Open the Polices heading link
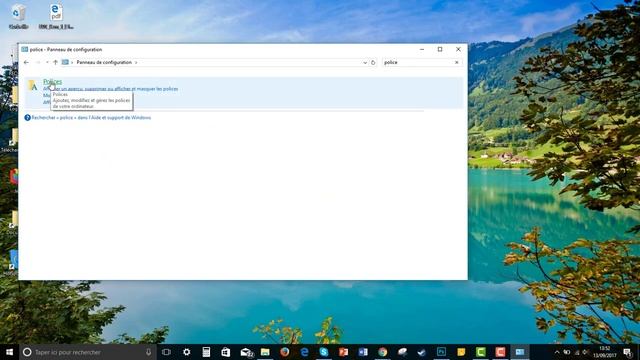640x360 pixels. click(53, 82)
